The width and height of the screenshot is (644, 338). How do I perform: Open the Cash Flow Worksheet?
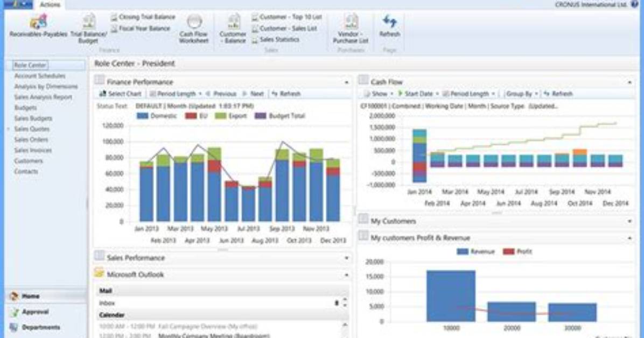coord(194,29)
